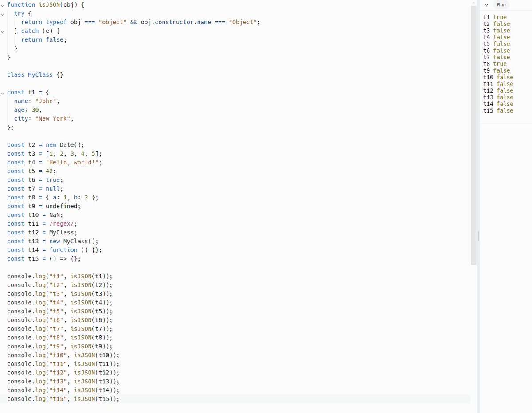The height and width of the screenshot is (413, 532).
Task: Collapse the isJSON function fold arrow
Action: (x=2, y=4)
